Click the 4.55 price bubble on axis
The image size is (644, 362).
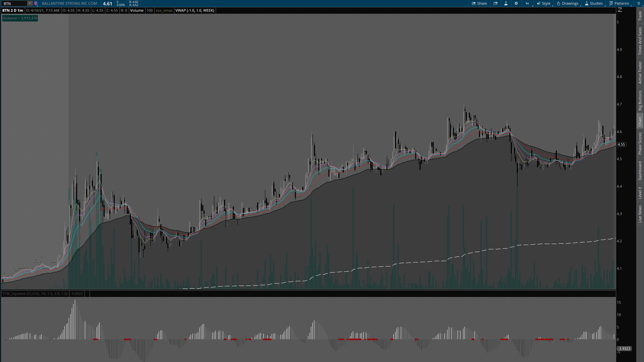(621, 144)
